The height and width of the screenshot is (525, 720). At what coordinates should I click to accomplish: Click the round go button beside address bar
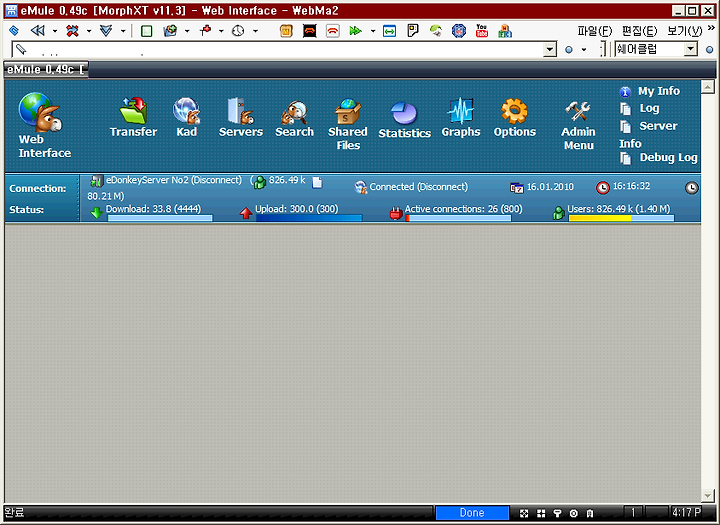click(x=568, y=50)
